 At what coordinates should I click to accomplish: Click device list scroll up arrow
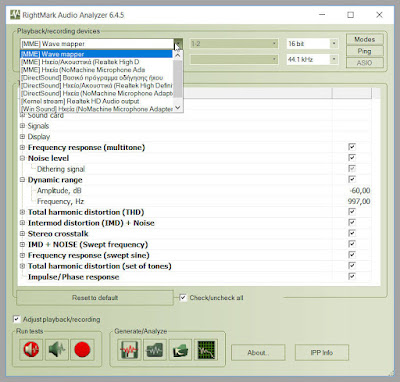point(178,55)
